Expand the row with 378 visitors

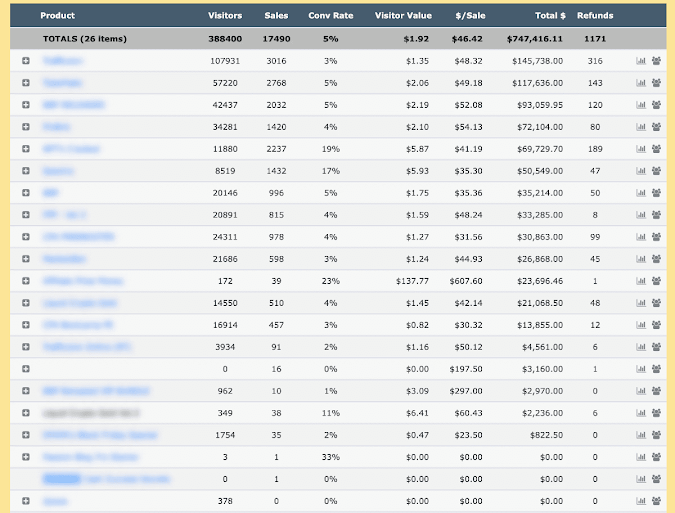click(x=26, y=501)
